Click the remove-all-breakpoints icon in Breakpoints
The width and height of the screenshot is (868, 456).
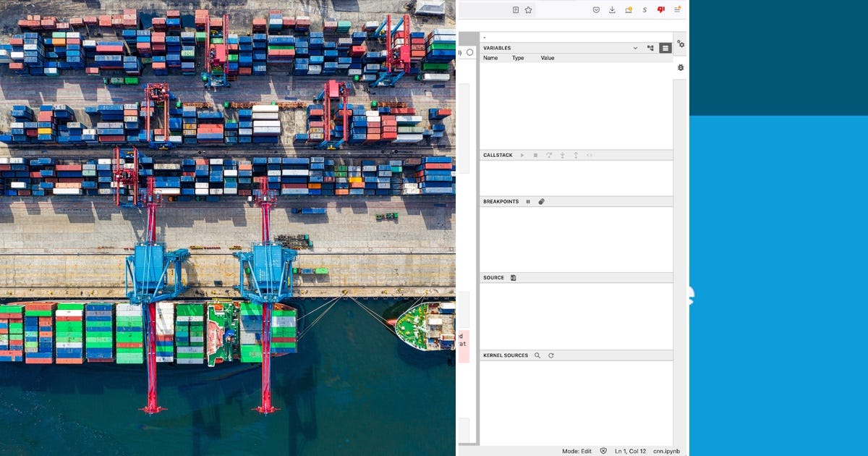(541, 201)
